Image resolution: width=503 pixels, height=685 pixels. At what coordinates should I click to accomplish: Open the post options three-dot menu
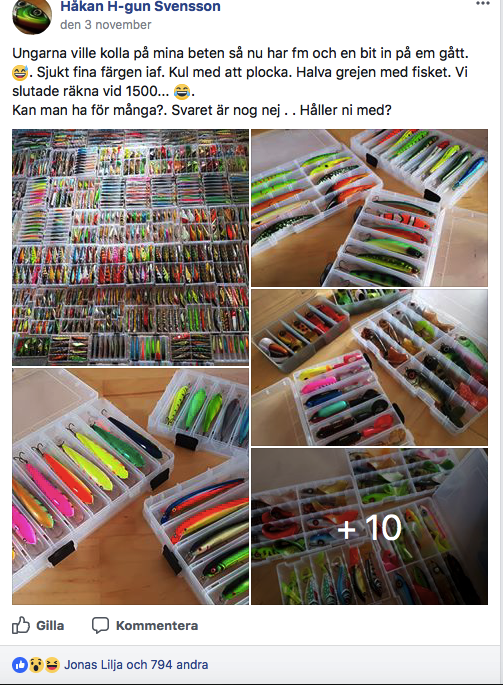[482, 3]
